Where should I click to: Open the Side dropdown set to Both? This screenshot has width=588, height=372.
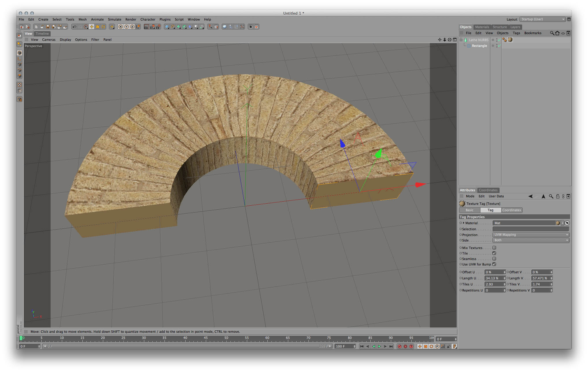click(x=531, y=240)
